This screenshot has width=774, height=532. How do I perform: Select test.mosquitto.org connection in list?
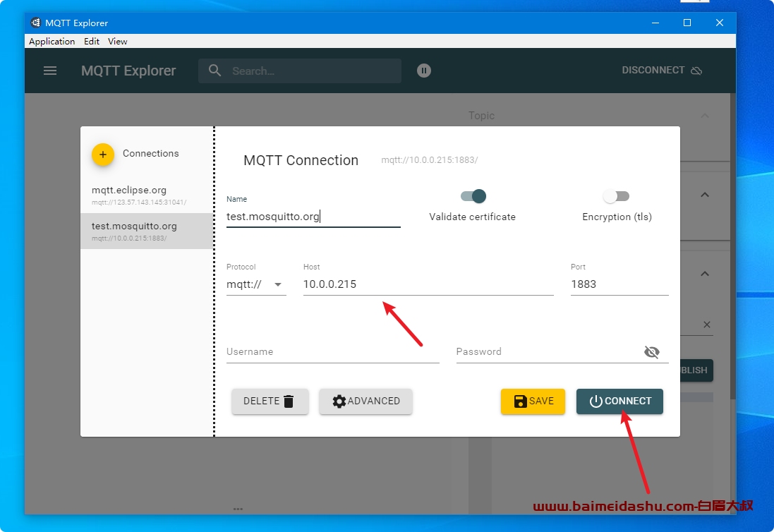click(147, 231)
